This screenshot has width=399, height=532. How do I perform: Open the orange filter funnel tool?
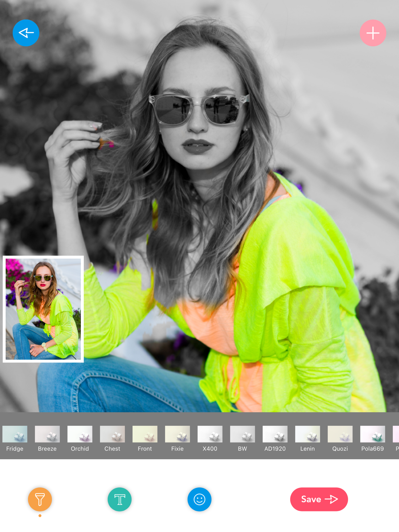point(40,499)
